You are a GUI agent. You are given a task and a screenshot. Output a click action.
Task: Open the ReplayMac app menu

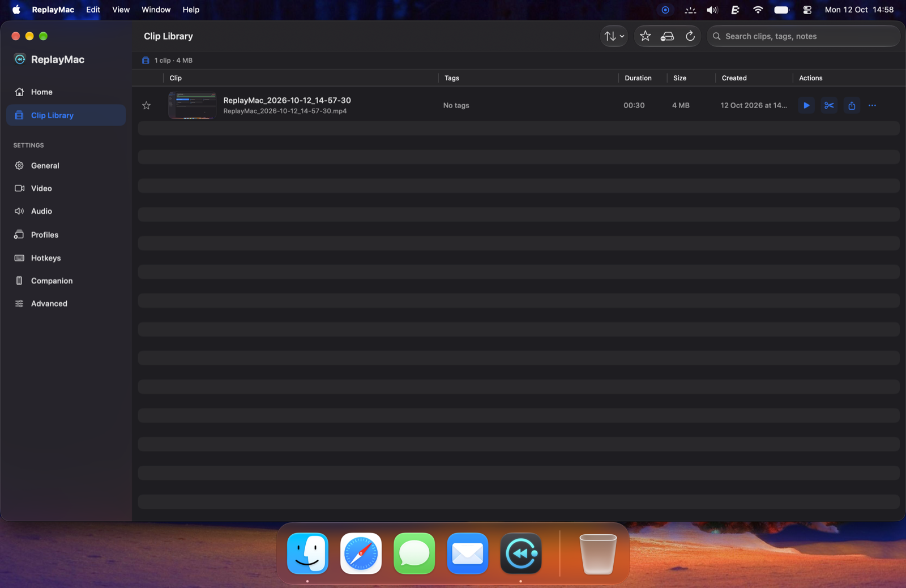[x=53, y=10]
